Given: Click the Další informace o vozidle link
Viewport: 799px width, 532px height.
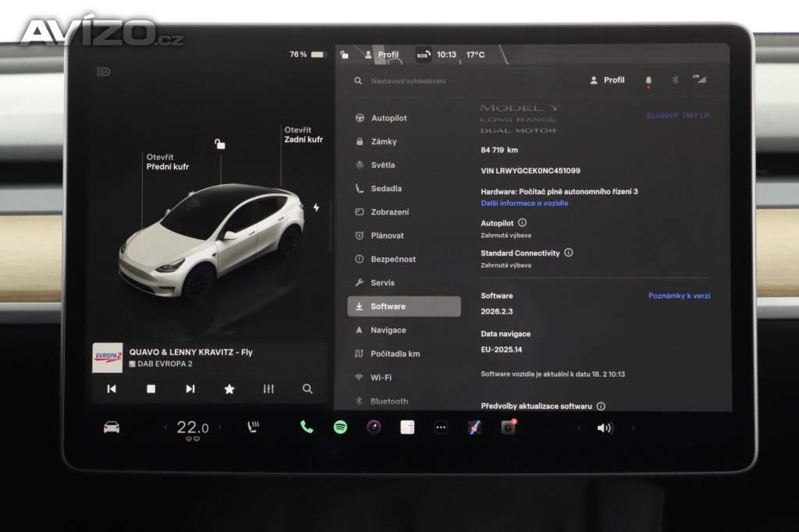Looking at the screenshot, I should coord(524,203).
